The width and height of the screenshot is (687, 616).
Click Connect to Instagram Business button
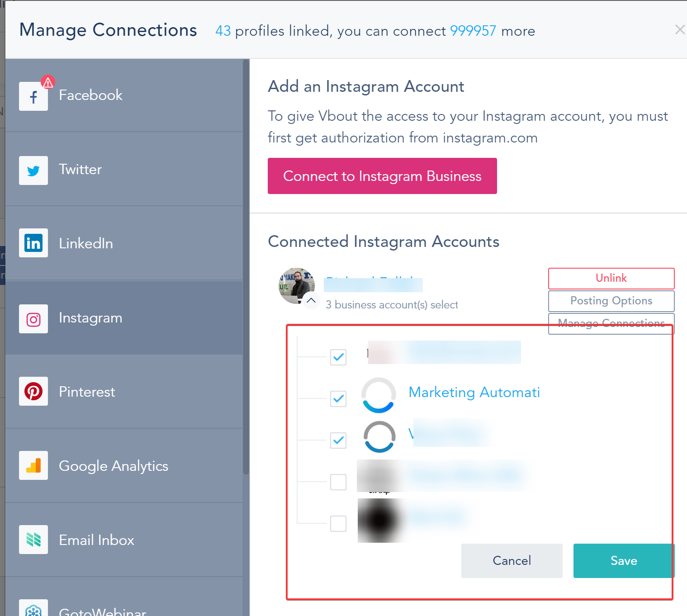tap(382, 176)
